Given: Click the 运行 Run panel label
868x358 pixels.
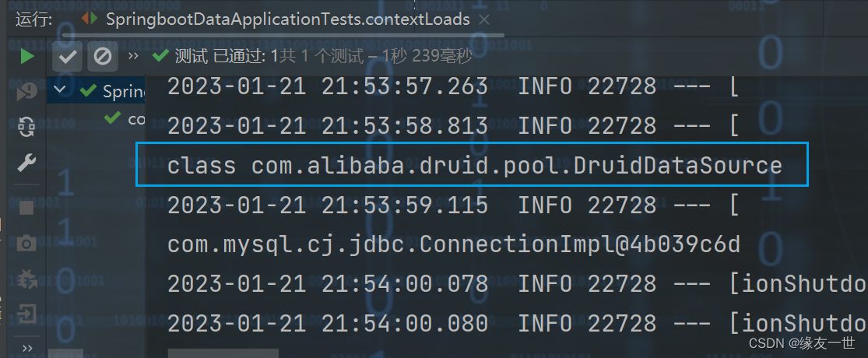Looking at the screenshot, I should pyautogui.click(x=34, y=19).
